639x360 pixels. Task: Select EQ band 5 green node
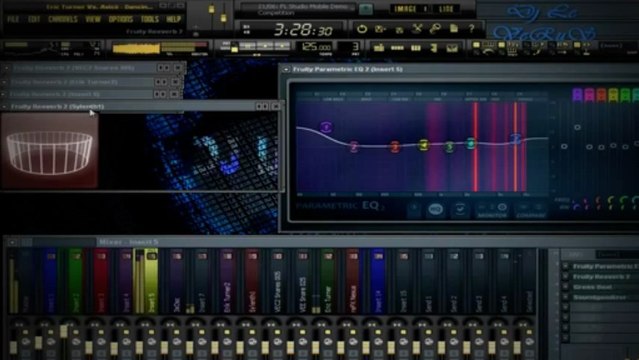(449, 146)
